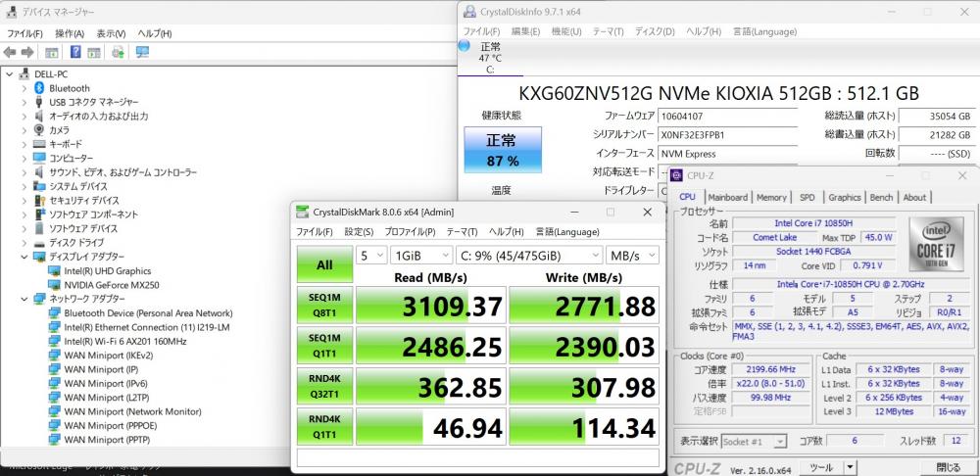Click the DELL-PC computer icon
The image size is (980, 476).
click(24, 73)
